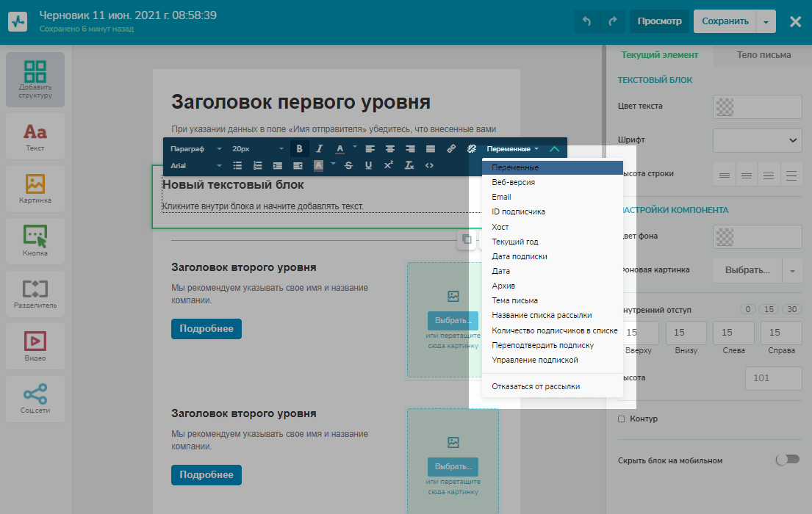The width and height of the screenshot is (812, 514).
Task: Click the undo arrow in header
Action: (x=586, y=21)
